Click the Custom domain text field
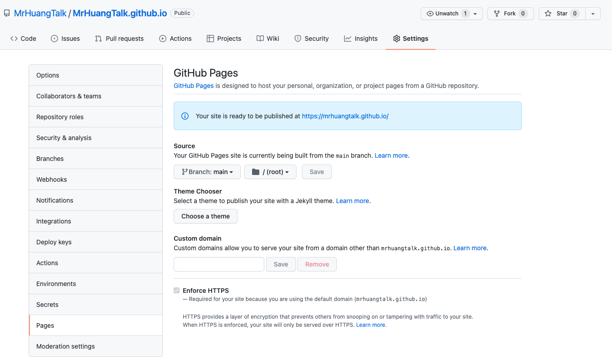The height and width of the screenshot is (364, 612). (x=219, y=264)
